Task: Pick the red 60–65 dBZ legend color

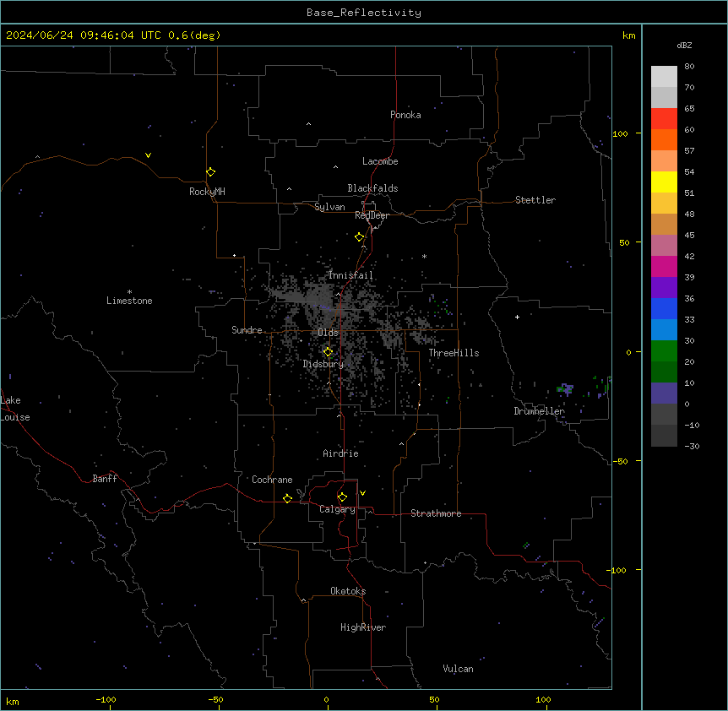Action: [664, 119]
